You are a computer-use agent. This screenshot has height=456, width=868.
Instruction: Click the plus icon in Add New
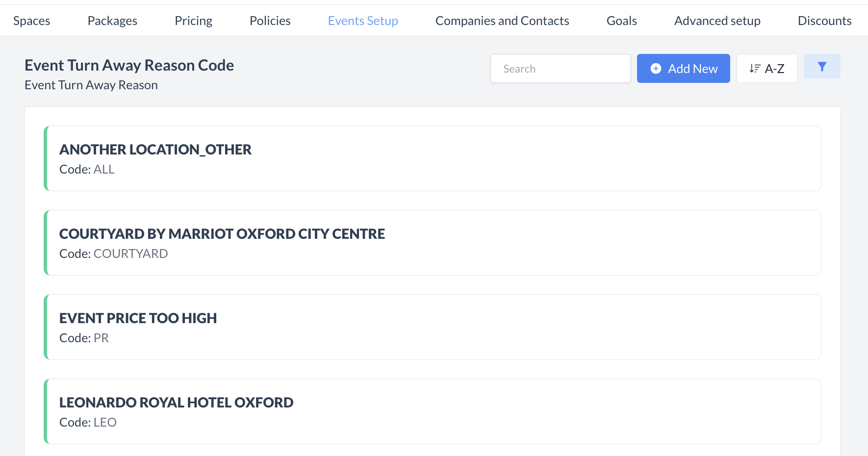click(656, 69)
